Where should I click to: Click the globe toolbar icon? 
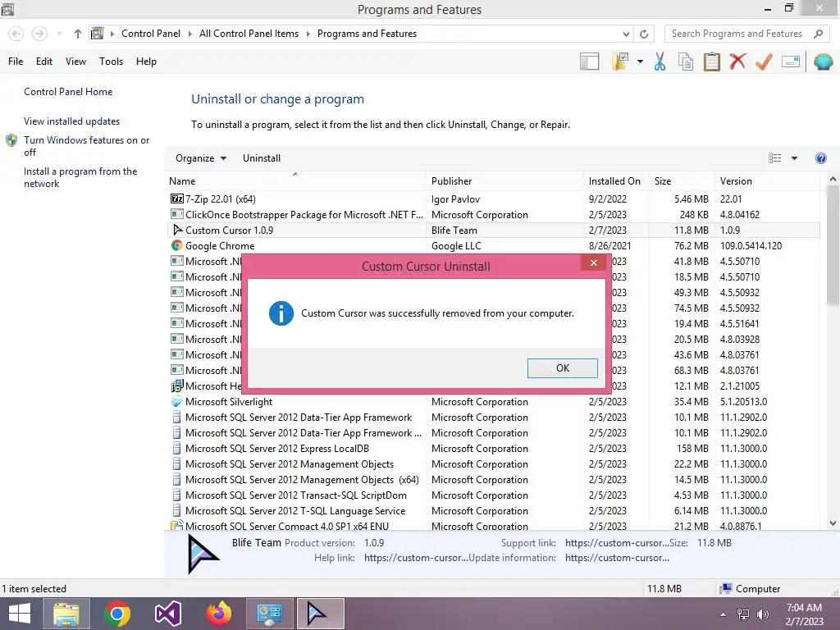point(823,62)
